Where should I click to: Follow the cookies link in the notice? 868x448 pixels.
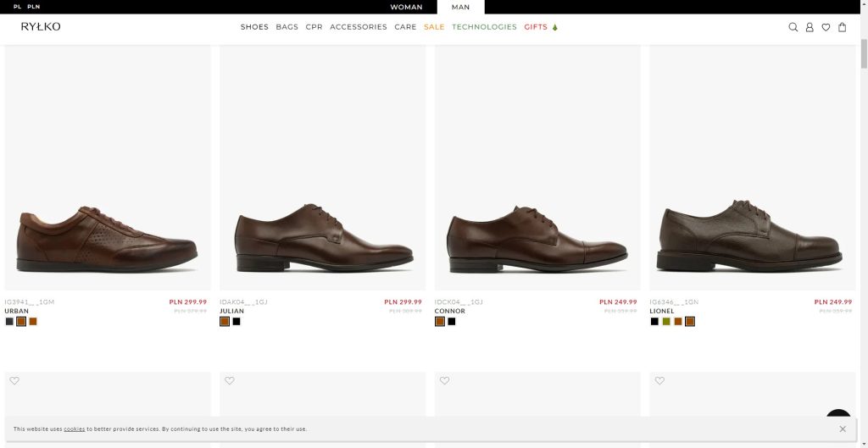75,429
